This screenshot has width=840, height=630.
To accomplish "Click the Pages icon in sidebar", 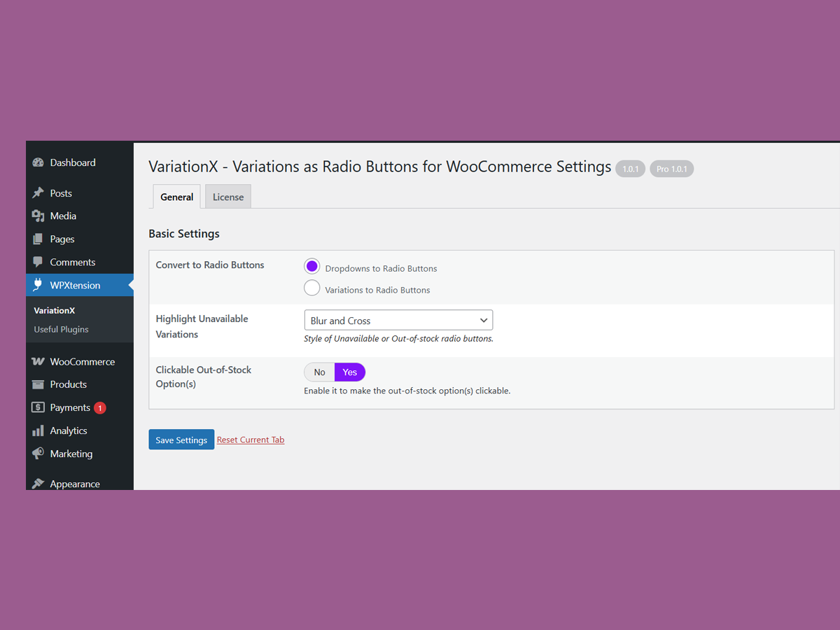I will (x=38, y=239).
